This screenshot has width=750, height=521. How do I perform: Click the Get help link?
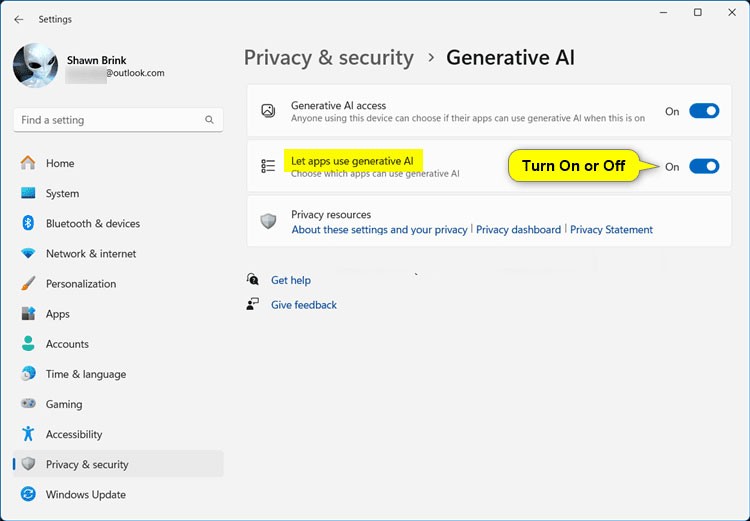pos(290,280)
